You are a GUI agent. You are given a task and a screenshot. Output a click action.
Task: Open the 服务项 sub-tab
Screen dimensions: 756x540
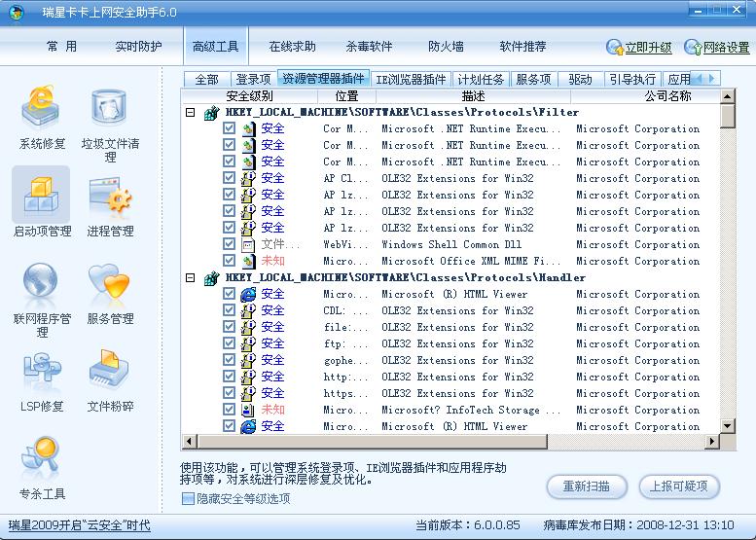(533, 79)
